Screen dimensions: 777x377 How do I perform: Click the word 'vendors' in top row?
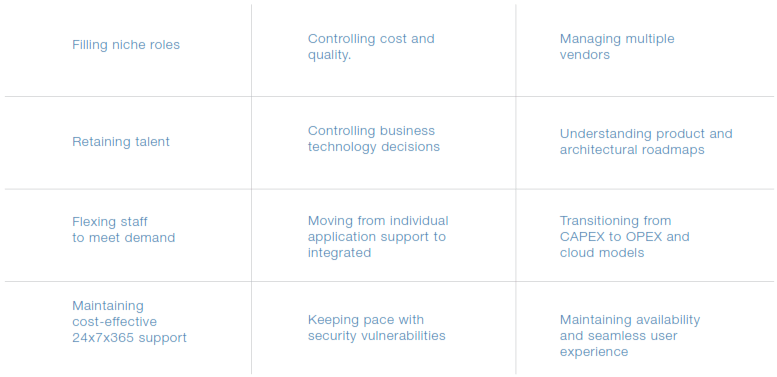point(585,54)
